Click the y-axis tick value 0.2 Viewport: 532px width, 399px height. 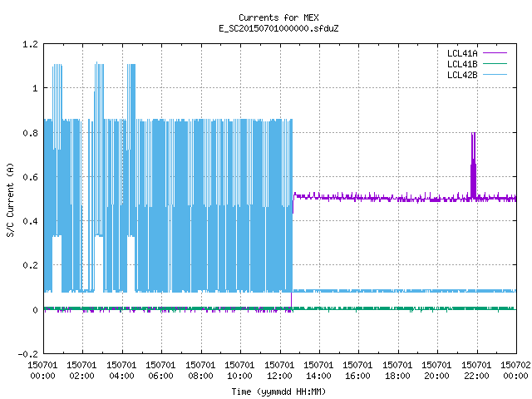(x=30, y=265)
